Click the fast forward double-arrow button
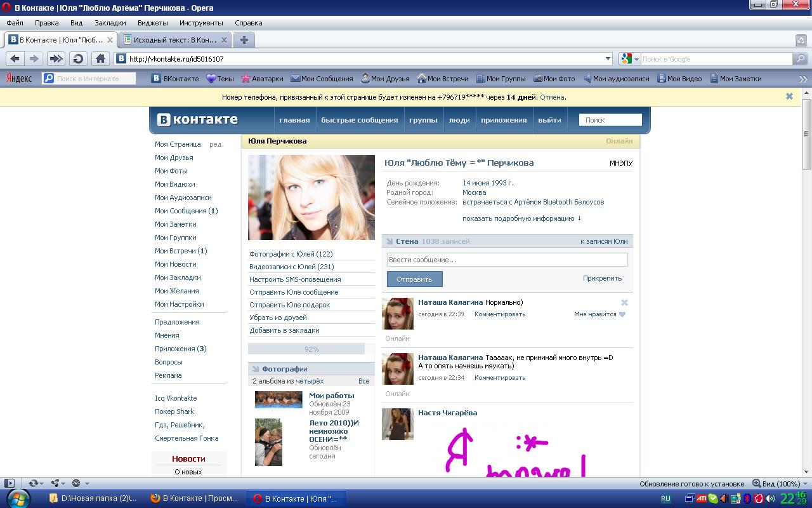Screen dimensions: 812x508 point(56,59)
